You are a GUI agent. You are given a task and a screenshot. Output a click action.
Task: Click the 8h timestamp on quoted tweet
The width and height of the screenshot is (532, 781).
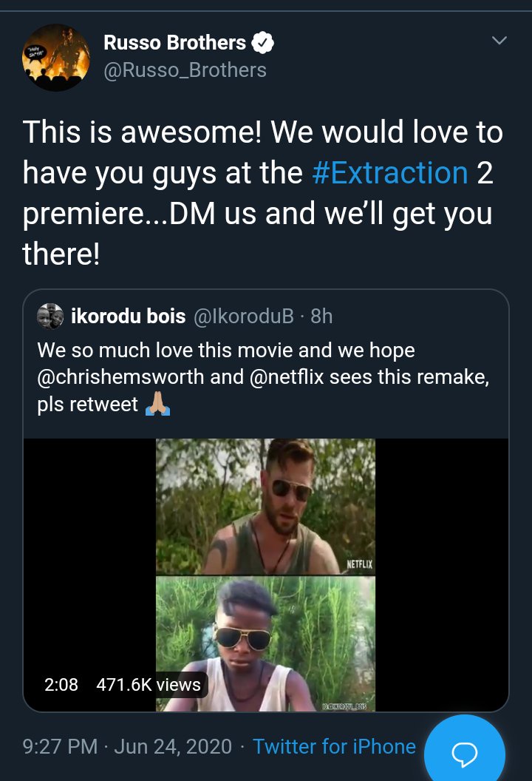pyautogui.click(x=321, y=317)
